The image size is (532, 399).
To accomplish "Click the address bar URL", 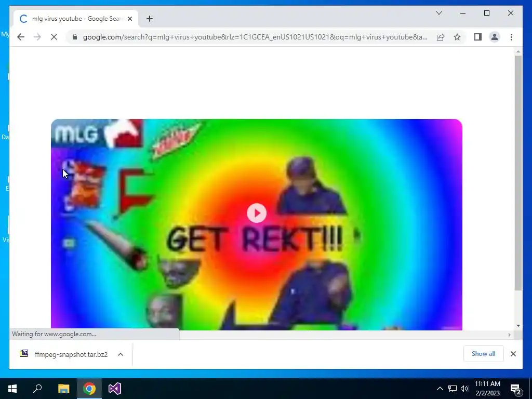I will click(x=255, y=37).
